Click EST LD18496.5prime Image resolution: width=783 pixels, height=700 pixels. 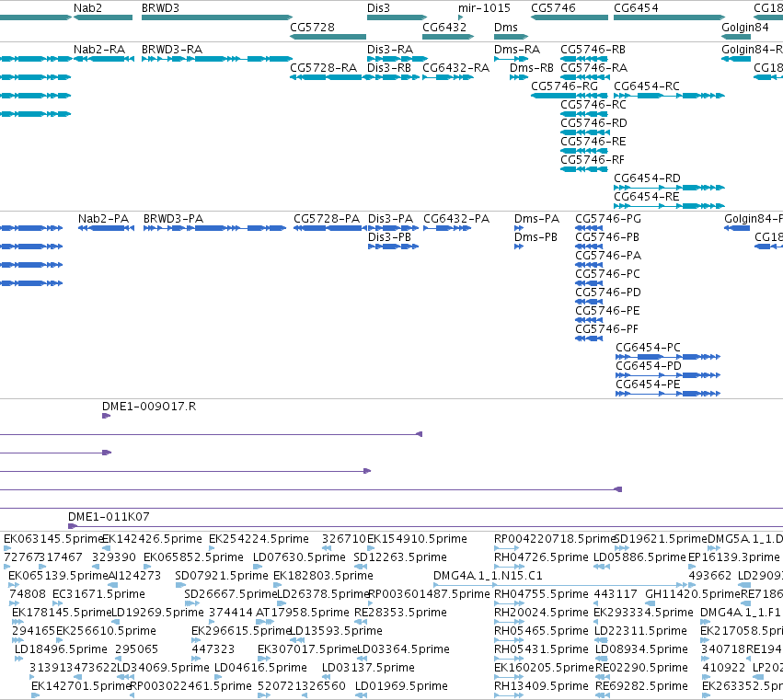pos(61,649)
